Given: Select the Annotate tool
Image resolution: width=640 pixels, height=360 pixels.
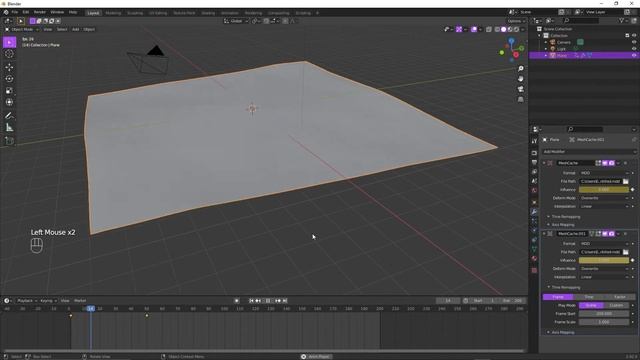Looking at the screenshot, I should click(9, 116).
